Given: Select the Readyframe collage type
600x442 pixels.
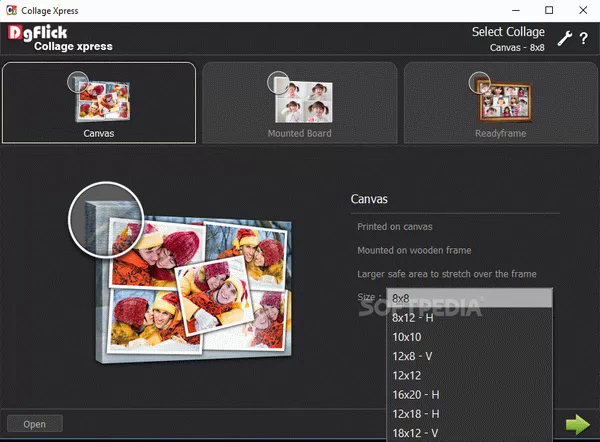Looking at the screenshot, I should [501, 103].
